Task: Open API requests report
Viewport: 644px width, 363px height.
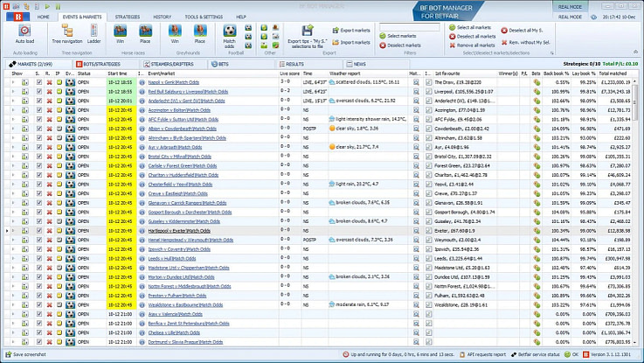Action: tap(483, 354)
